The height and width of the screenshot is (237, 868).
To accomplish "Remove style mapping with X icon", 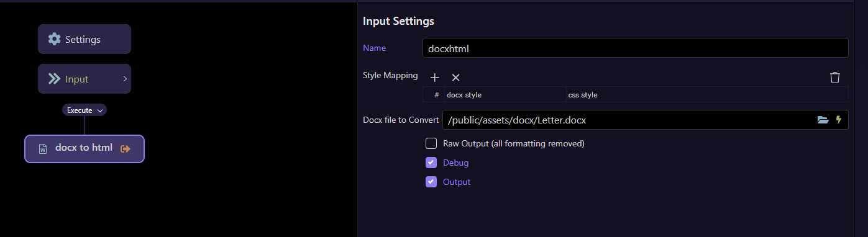I will (455, 78).
